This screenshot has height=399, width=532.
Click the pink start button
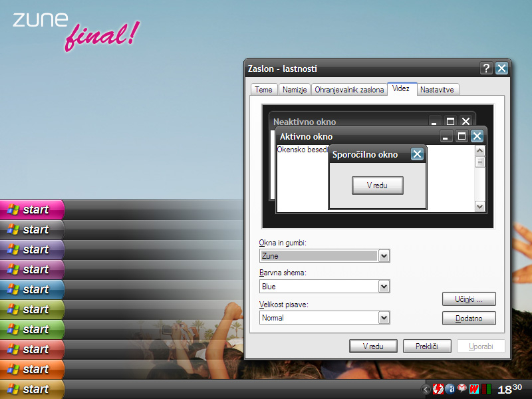click(32, 209)
